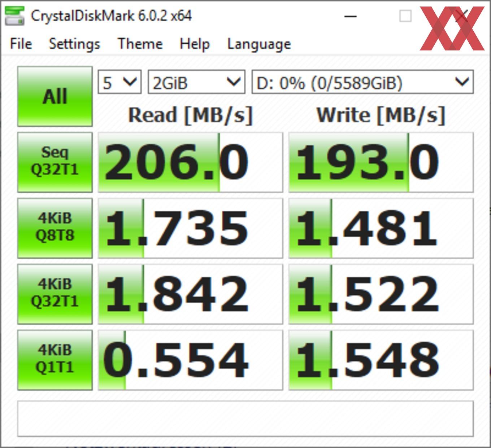
Task: Select the 4KiB Q8T8 write value 1.481
Action: click(381, 228)
